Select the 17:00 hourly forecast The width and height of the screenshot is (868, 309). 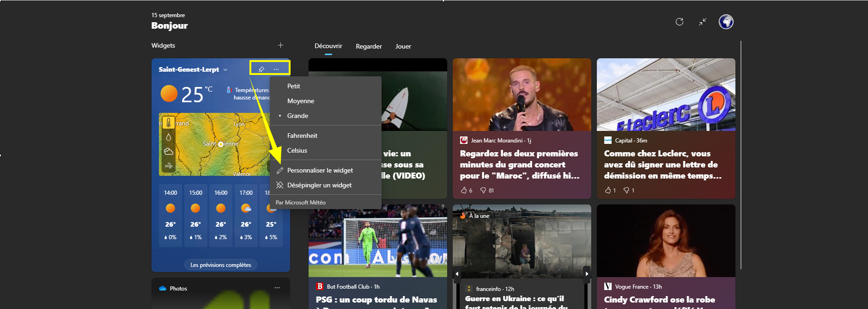pyautogui.click(x=246, y=215)
